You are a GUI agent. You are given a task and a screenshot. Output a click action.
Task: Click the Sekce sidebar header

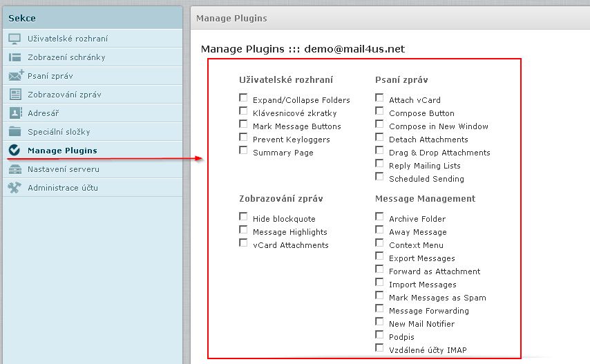click(x=93, y=18)
